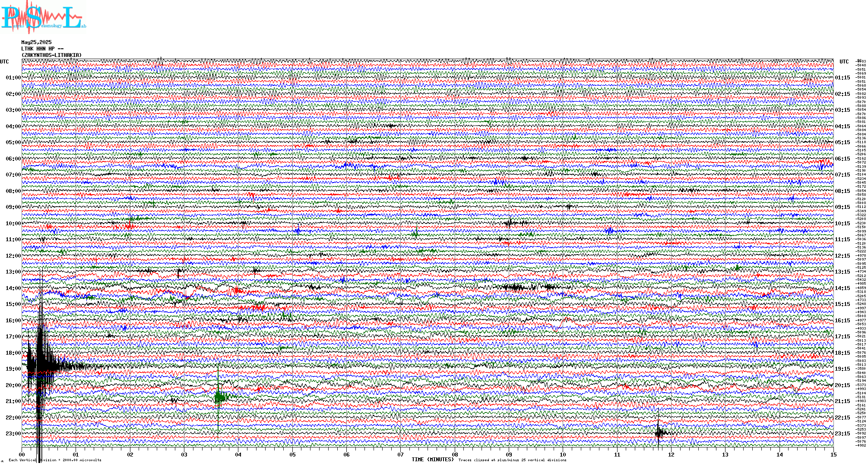
Task: Click the 05:00 hour label on left axis
Action: click(13, 142)
